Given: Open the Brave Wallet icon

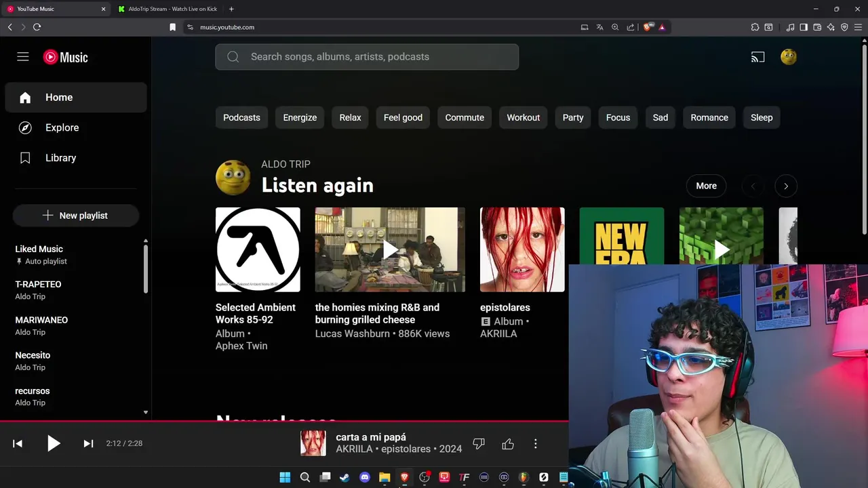Looking at the screenshot, I should pyautogui.click(x=817, y=27).
